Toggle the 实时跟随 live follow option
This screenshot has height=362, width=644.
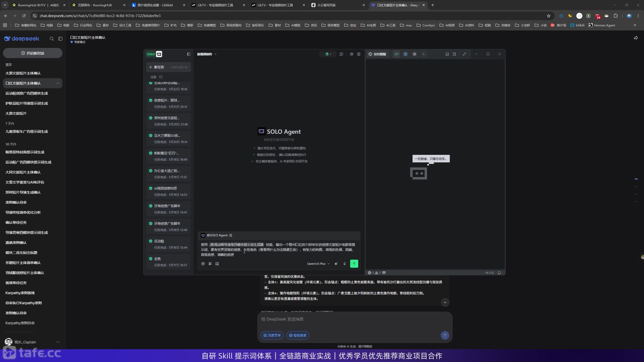click(x=377, y=54)
